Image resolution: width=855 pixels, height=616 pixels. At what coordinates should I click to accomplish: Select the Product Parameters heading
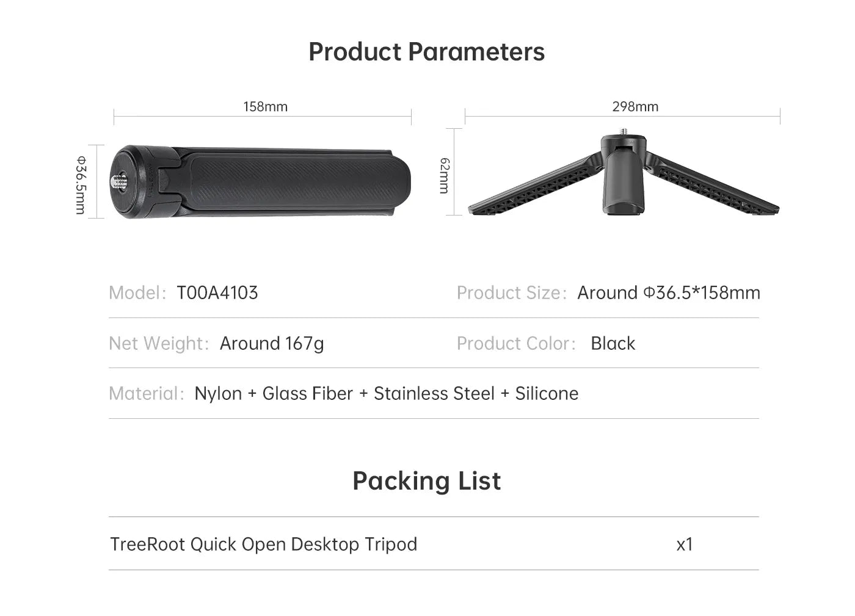(426, 52)
